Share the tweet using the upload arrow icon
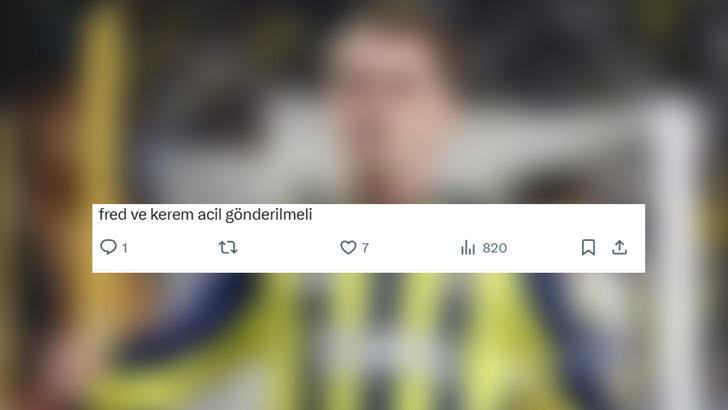This screenshot has height=410, width=728. [x=619, y=247]
